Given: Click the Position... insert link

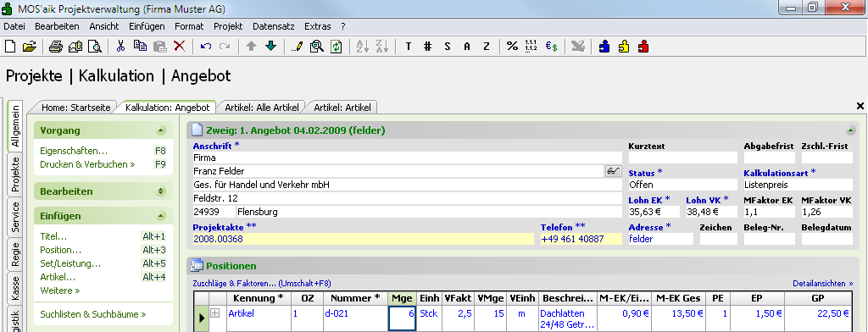Looking at the screenshot, I should coord(61,250).
